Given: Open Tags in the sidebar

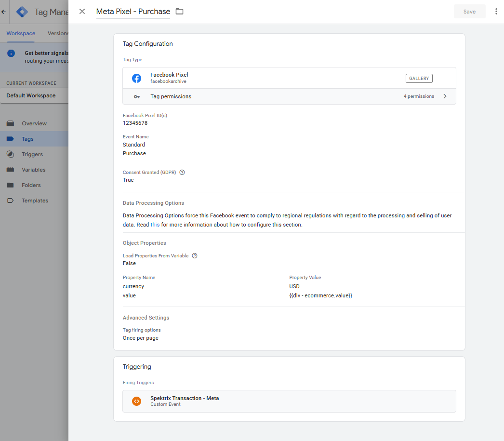Looking at the screenshot, I should pos(27,139).
